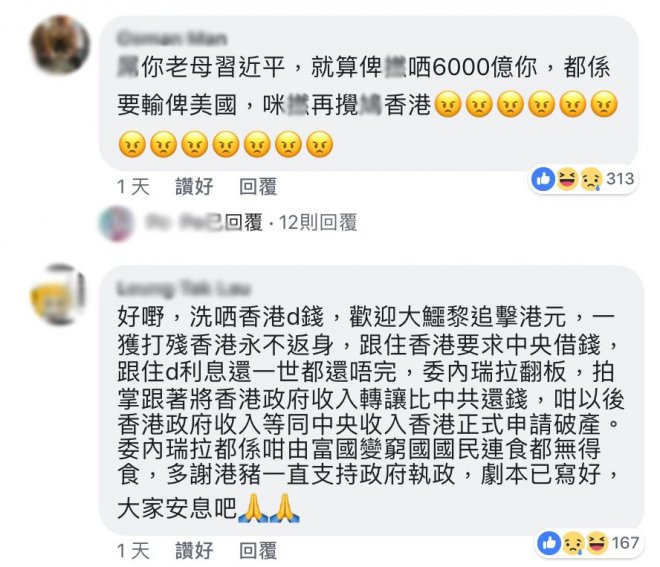Click the like reaction icon beside 313
This screenshot has height=567, width=660.
coord(543,179)
